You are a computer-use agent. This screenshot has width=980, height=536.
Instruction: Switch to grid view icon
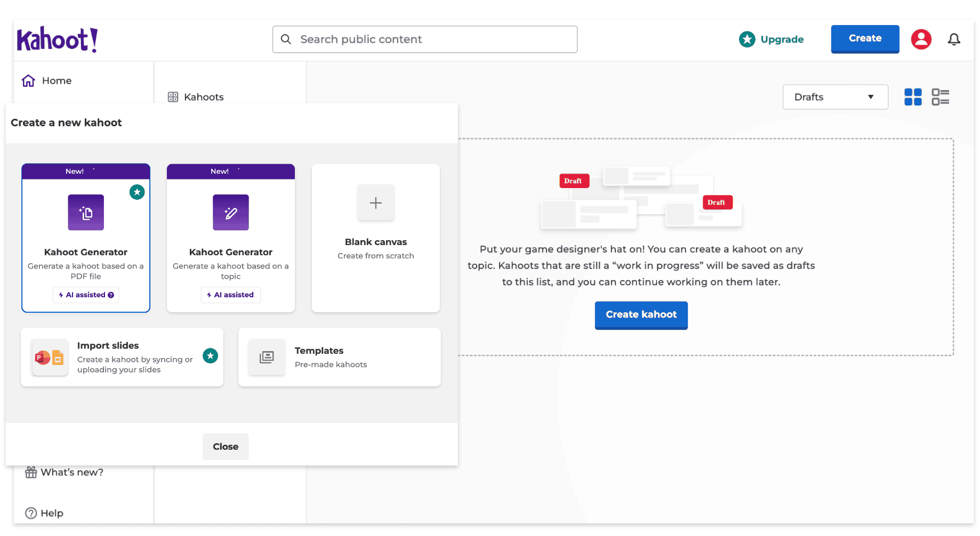[913, 97]
